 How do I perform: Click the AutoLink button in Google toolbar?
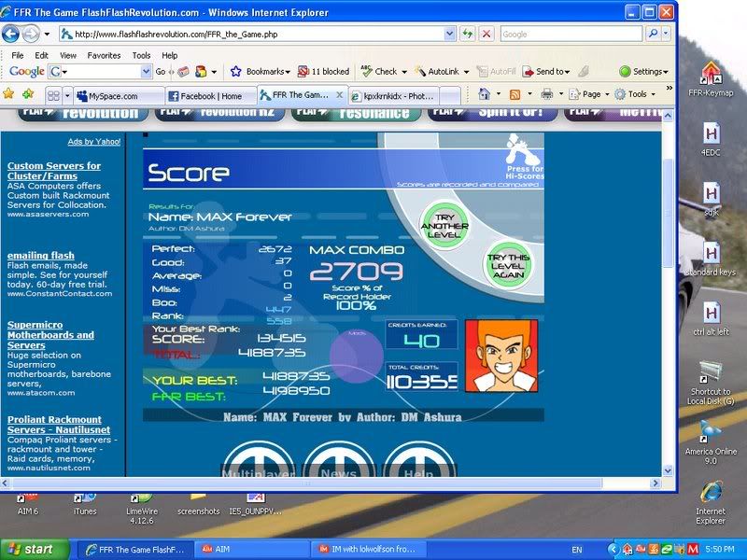pyautogui.click(x=437, y=72)
